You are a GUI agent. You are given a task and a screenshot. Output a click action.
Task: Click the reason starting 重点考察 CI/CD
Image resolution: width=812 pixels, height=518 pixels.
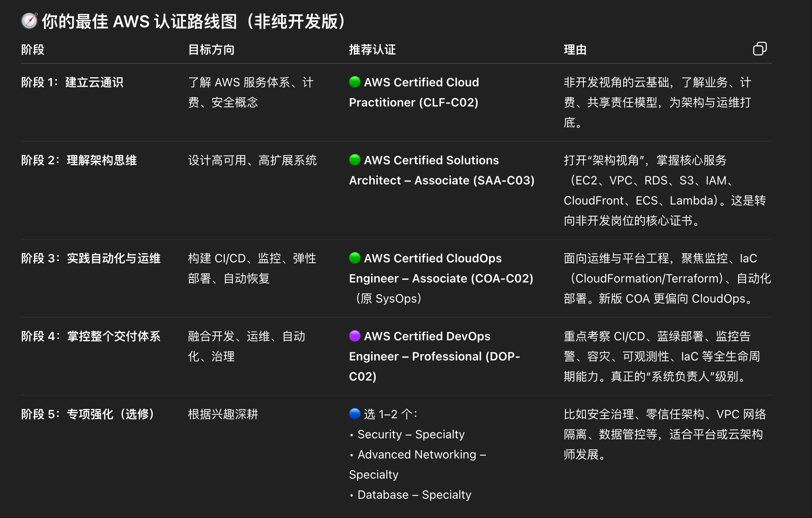662,356
